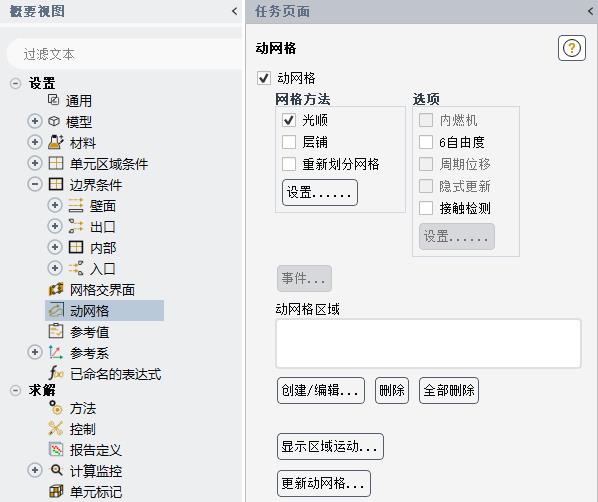Enable the 重新划分网格 remeshing checkbox
This screenshot has height=502, width=598.
click(x=289, y=164)
